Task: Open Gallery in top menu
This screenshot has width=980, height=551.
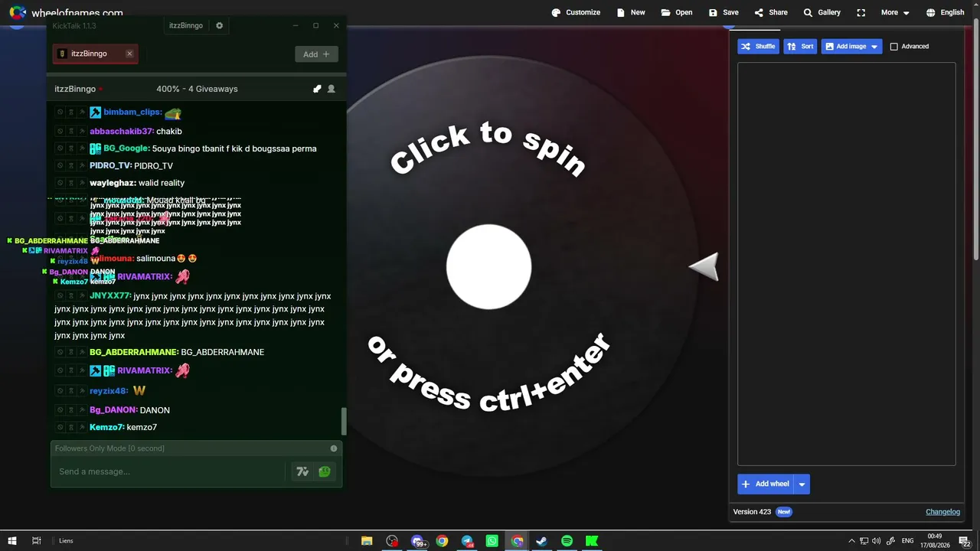Action: click(x=821, y=12)
